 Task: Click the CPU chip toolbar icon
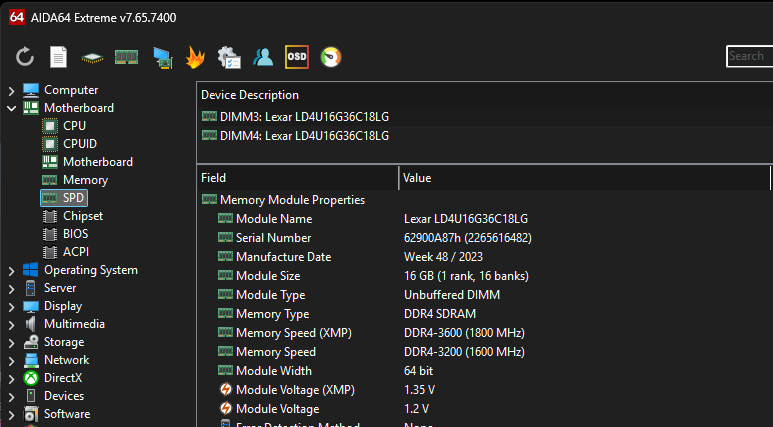[x=92, y=58]
